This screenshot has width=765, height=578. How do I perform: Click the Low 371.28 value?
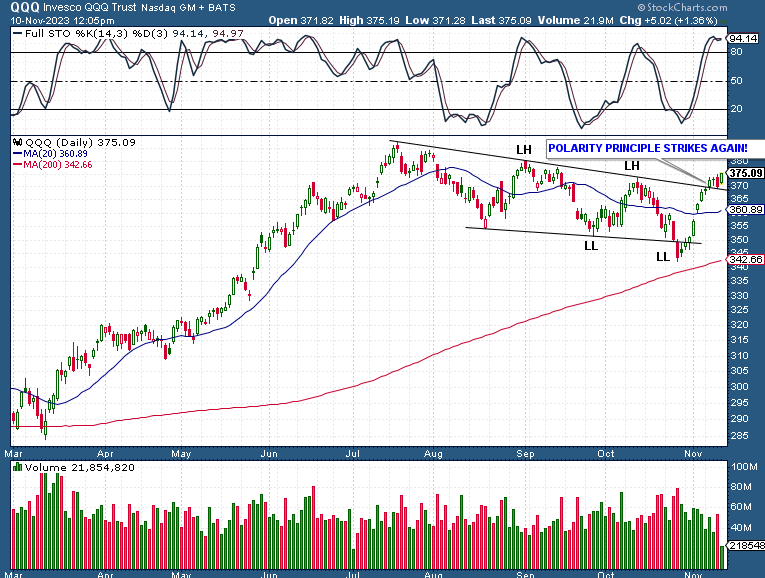point(436,20)
